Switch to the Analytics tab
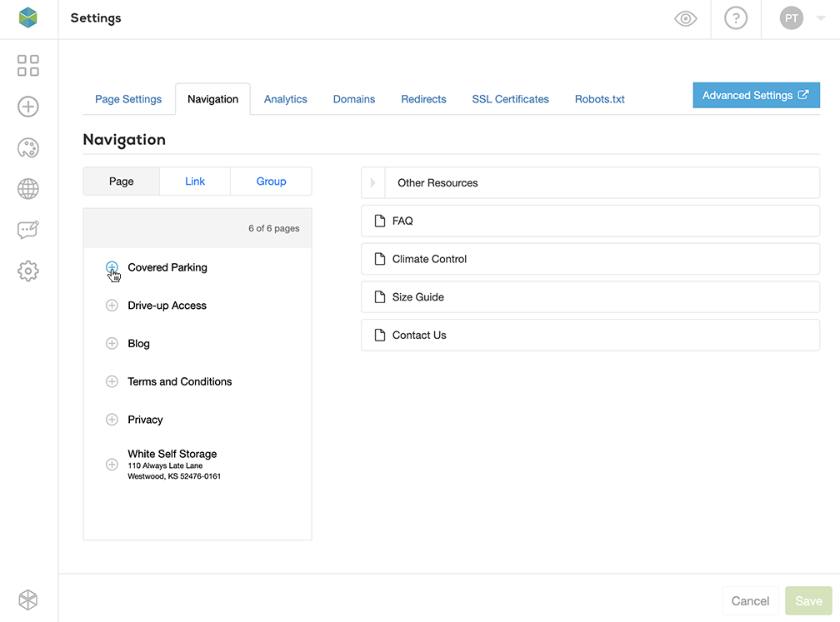Viewport: 840px width, 622px height. tap(286, 99)
